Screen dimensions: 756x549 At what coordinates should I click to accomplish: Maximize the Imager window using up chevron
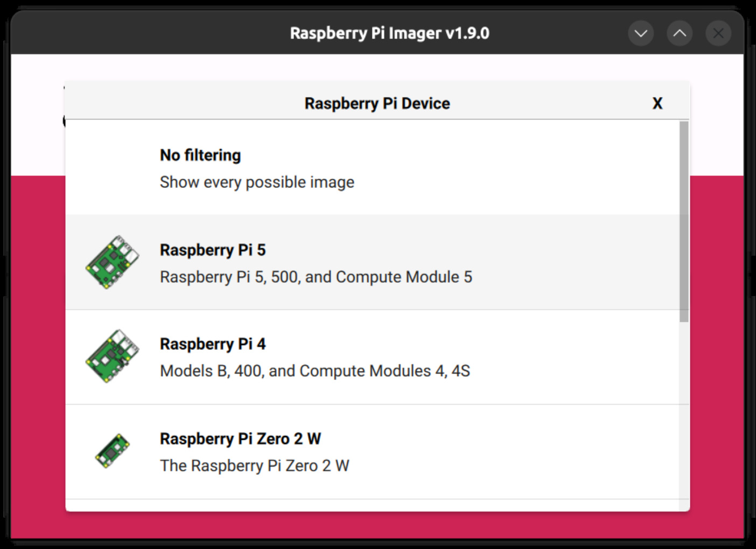(680, 33)
